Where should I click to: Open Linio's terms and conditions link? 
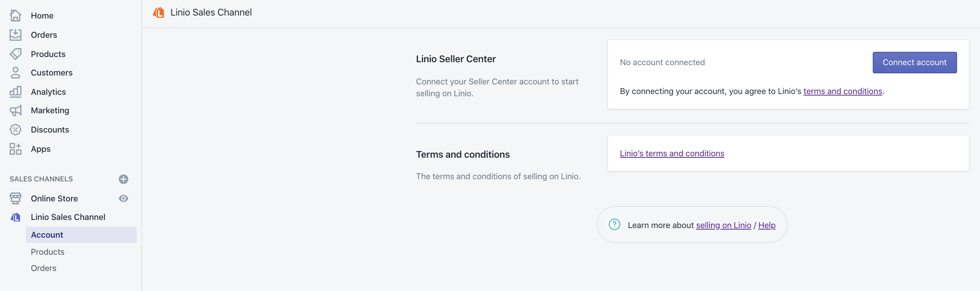[672, 153]
